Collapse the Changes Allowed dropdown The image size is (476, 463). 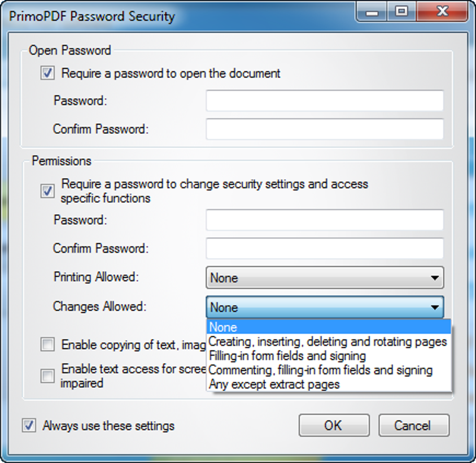point(324,307)
